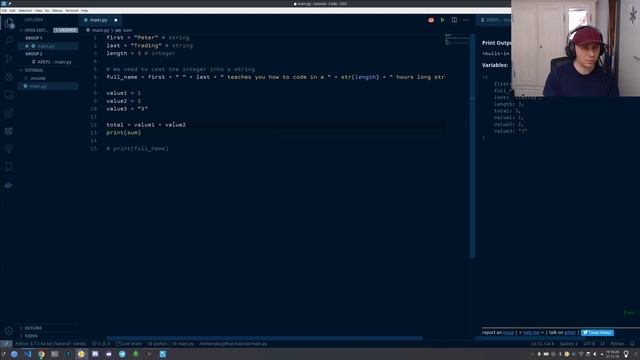Open the Debug view in activity bar
The height and width of the screenshot is (360, 640).
click(x=9, y=77)
